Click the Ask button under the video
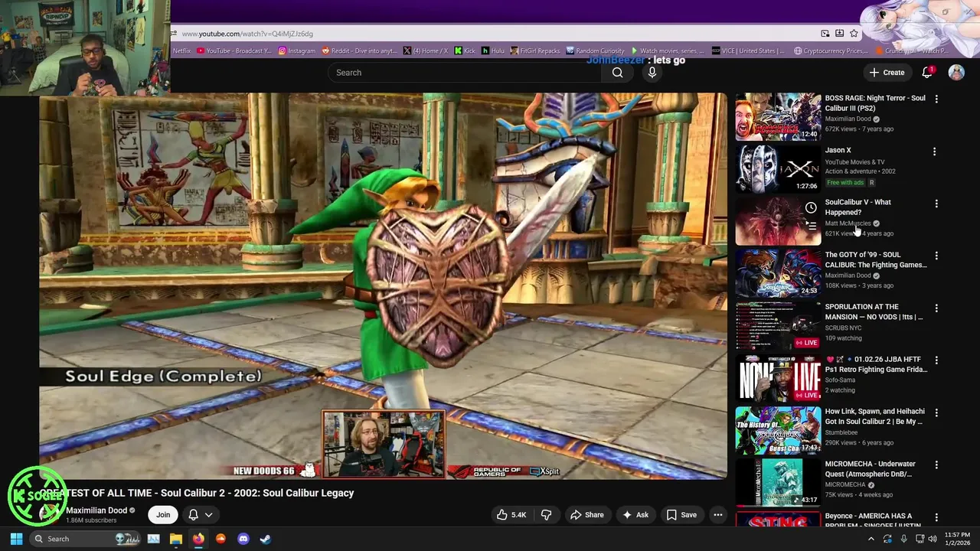 (x=635, y=515)
